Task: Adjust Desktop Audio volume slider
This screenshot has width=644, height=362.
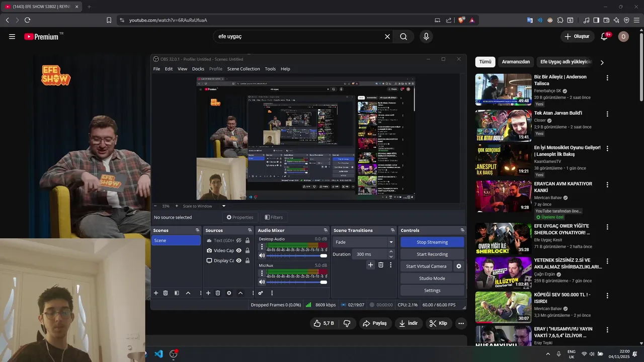Action: point(297,255)
